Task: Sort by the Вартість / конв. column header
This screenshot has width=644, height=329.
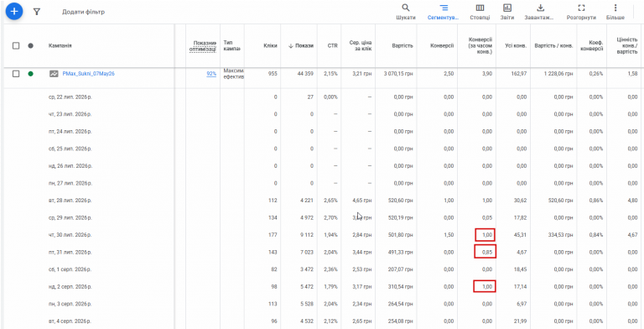Action: pyautogui.click(x=553, y=45)
